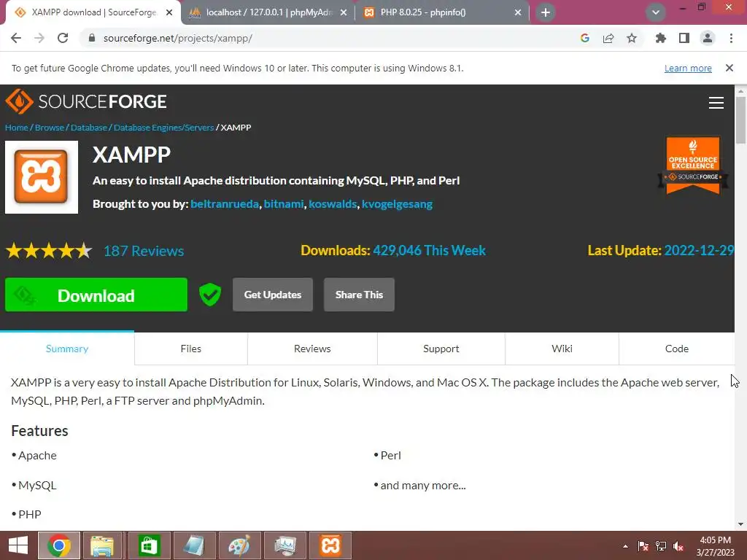Open the Chrome extensions puzzle icon

(x=661, y=38)
